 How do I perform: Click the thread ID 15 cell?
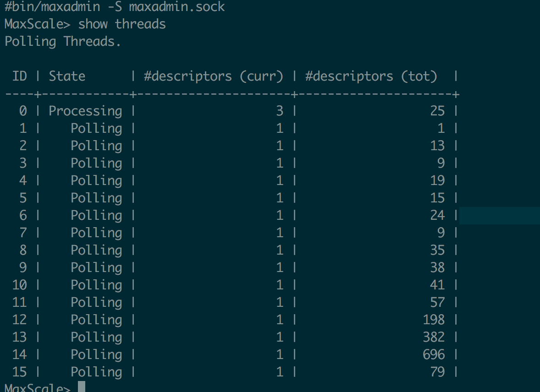coord(20,372)
